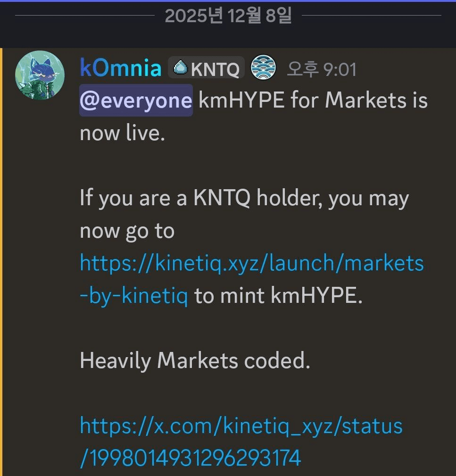Screen dimensions: 456x476
Task: Click the divider line right of the date
Action: (372, 16)
